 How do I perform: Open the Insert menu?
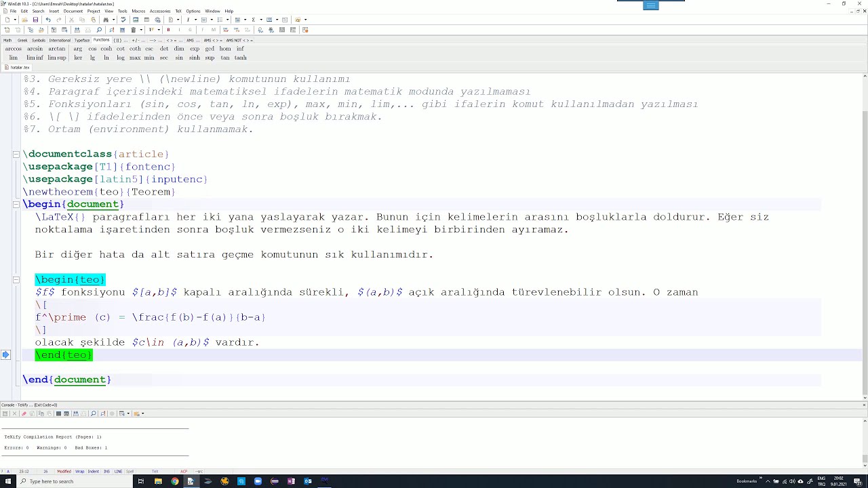(54, 11)
